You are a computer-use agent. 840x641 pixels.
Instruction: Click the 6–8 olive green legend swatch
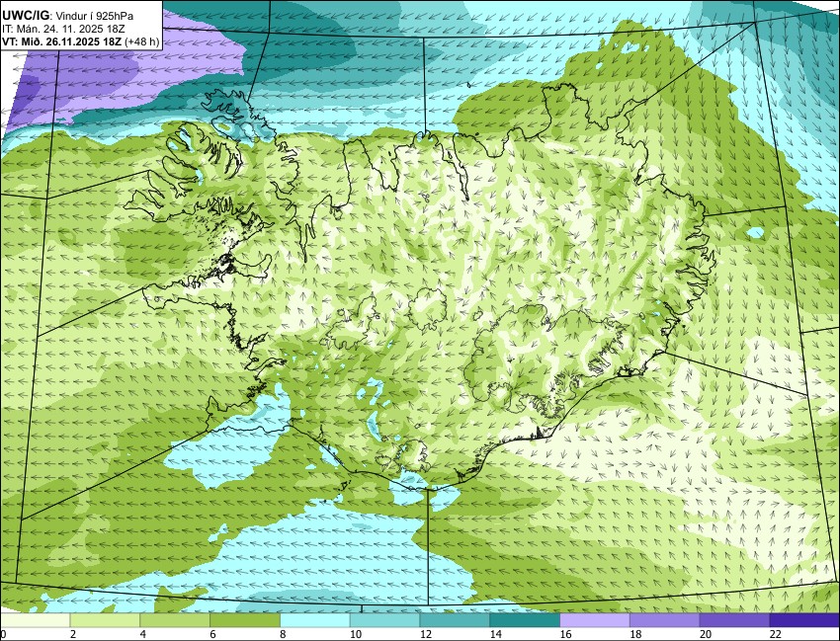pos(245,620)
